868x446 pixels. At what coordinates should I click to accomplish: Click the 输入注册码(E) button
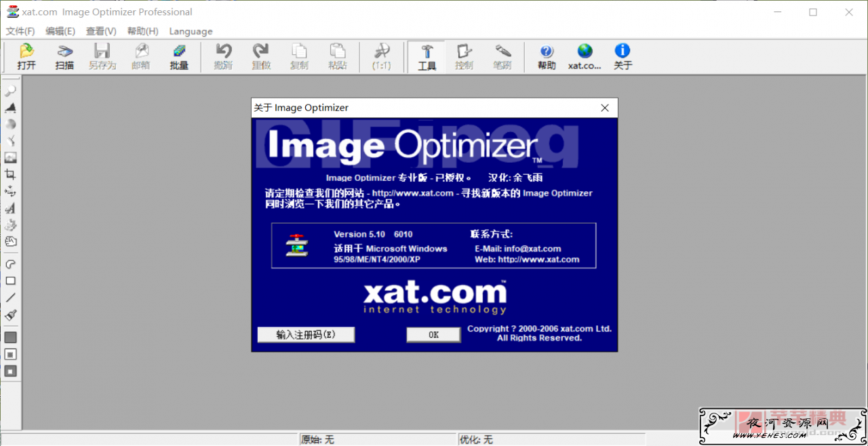[306, 335]
